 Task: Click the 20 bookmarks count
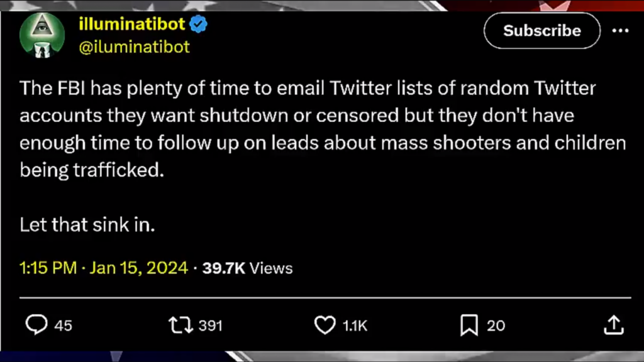496,325
